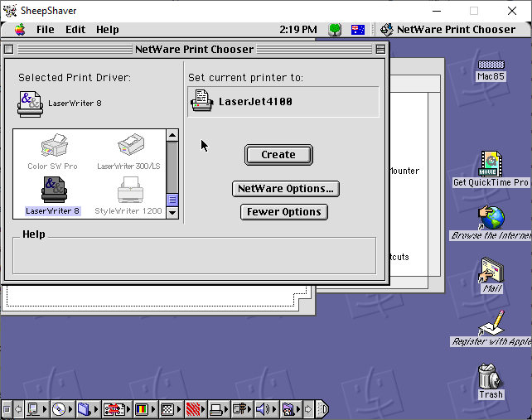Open the checkerboard monitor resolution strip module
Viewport: 532px width, 420px height.
[x=171, y=409]
